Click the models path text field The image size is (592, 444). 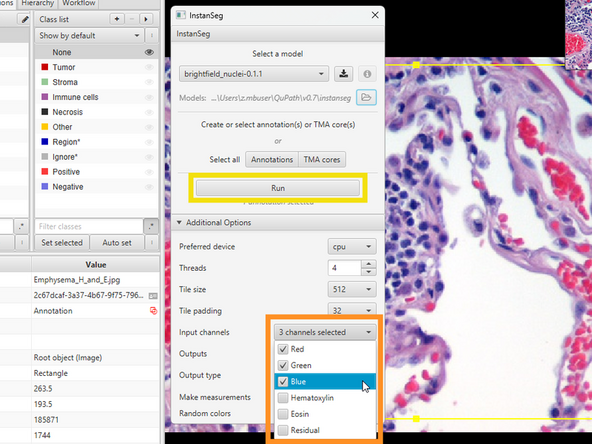click(281, 98)
